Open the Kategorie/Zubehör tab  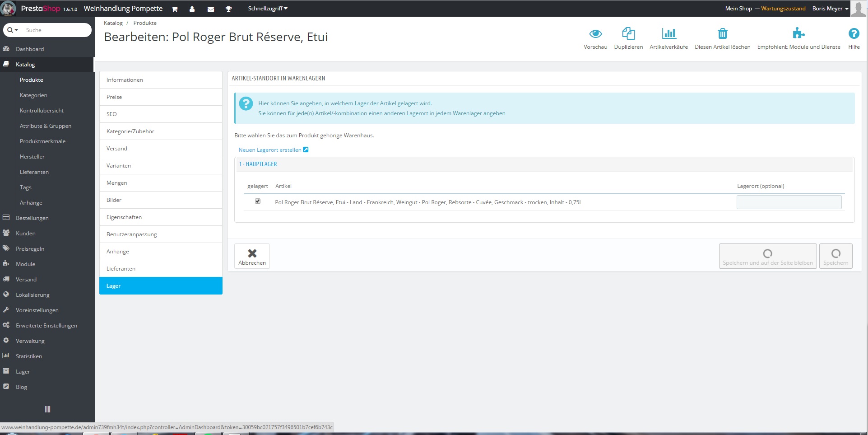coord(161,131)
